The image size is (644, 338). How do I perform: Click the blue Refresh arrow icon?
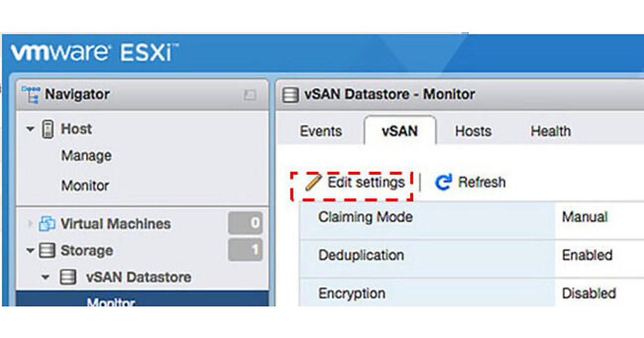pyautogui.click(x=443, y=183)
